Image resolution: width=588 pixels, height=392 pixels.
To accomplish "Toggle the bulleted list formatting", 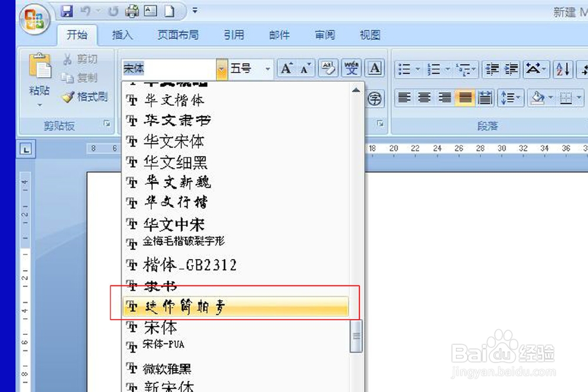I will pyautogui.click(x=405, y=68).
